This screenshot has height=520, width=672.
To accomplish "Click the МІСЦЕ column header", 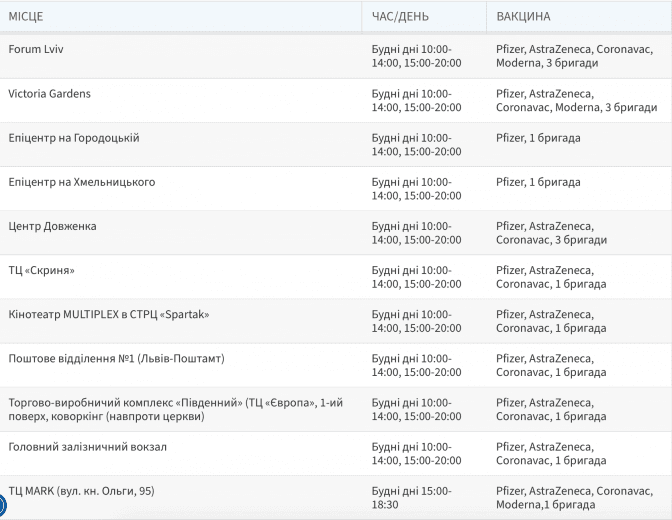I will coord(26,17).
